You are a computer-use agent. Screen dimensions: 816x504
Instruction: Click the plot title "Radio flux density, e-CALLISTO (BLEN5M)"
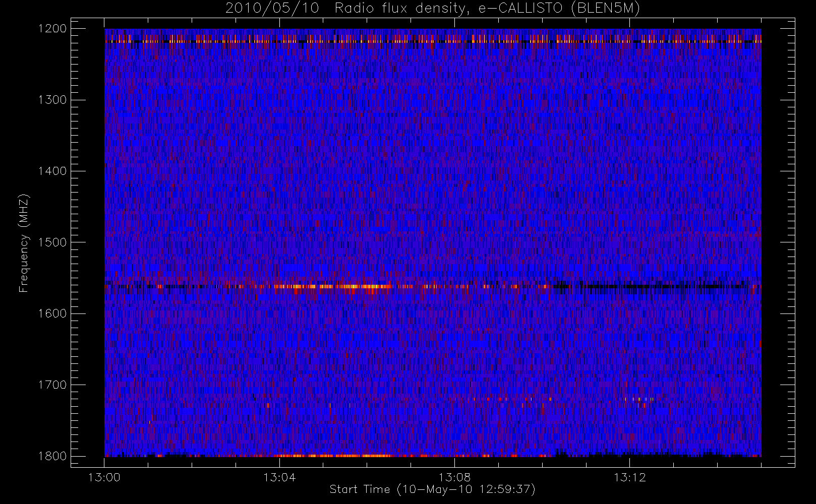pos(487,9)
